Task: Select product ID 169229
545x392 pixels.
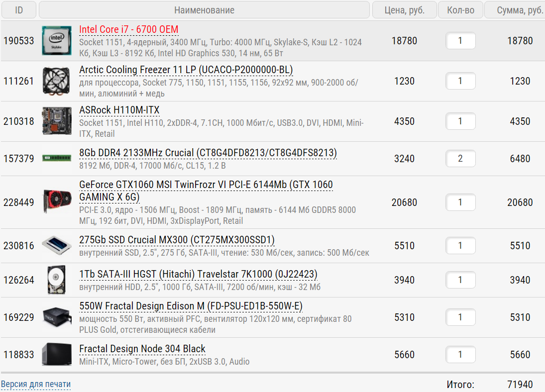Action: (19, 317)
